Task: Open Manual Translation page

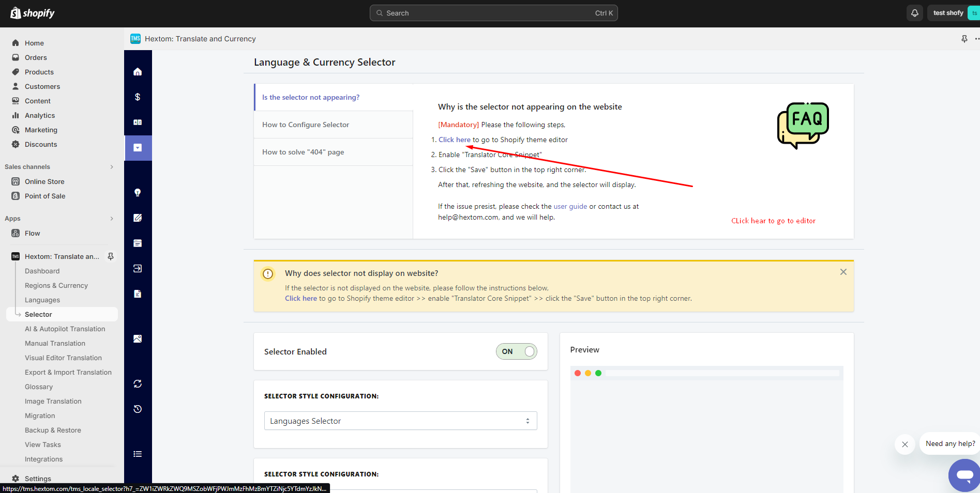Action: pyautogui.click(x=55, y=343)
